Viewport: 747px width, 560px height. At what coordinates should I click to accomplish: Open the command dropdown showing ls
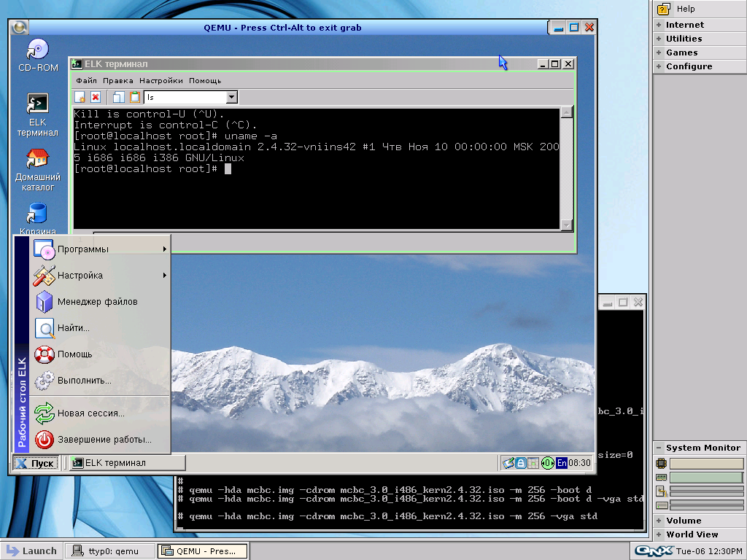(x=231, y=97)
